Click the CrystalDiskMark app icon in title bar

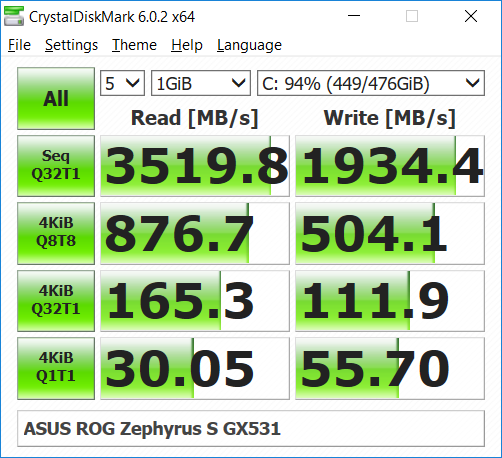point(14,16)
